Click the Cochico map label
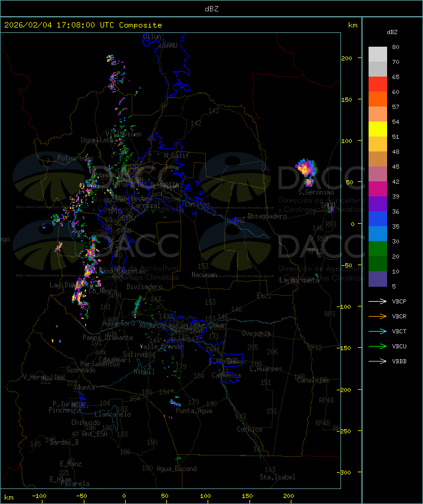The image size is (423, 504). (249, 429)
